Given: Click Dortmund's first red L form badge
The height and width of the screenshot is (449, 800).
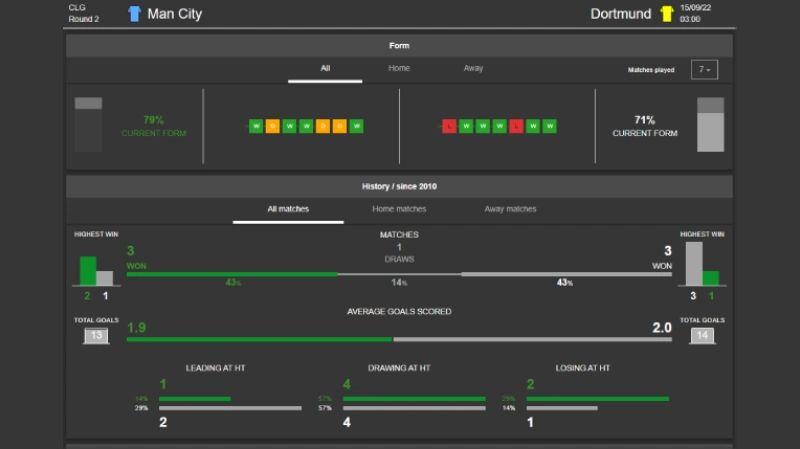Looking at the screenshot, I should (449, 126).
